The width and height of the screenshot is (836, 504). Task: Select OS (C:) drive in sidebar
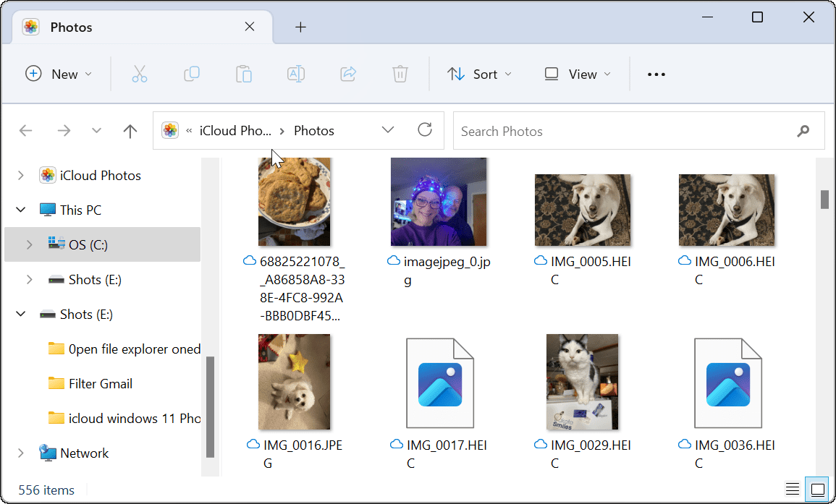coord(102,244)
